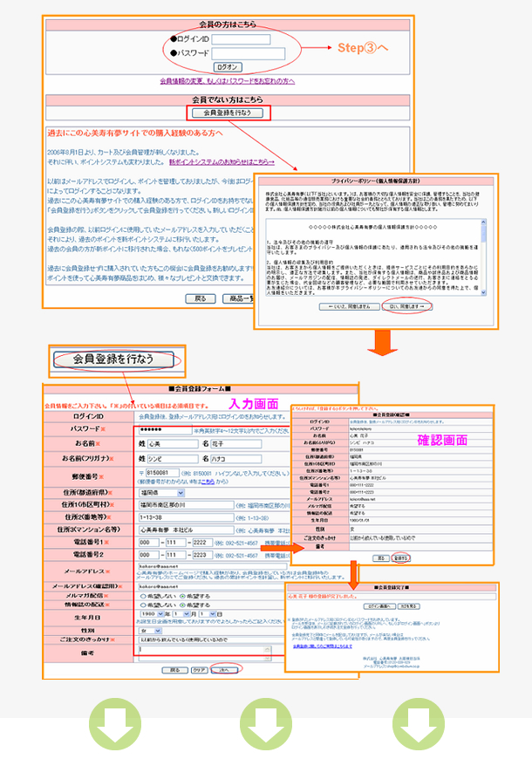Click the 名 field containing 花子

236,444
